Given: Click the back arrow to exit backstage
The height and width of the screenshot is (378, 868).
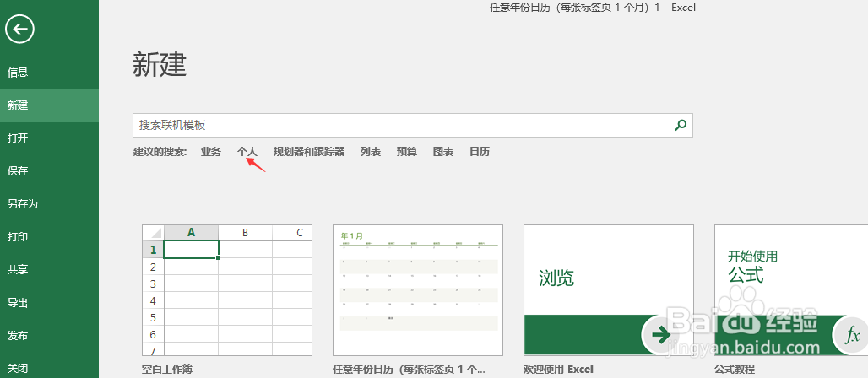Looking at the screenshot, I should tap(20, 29).
